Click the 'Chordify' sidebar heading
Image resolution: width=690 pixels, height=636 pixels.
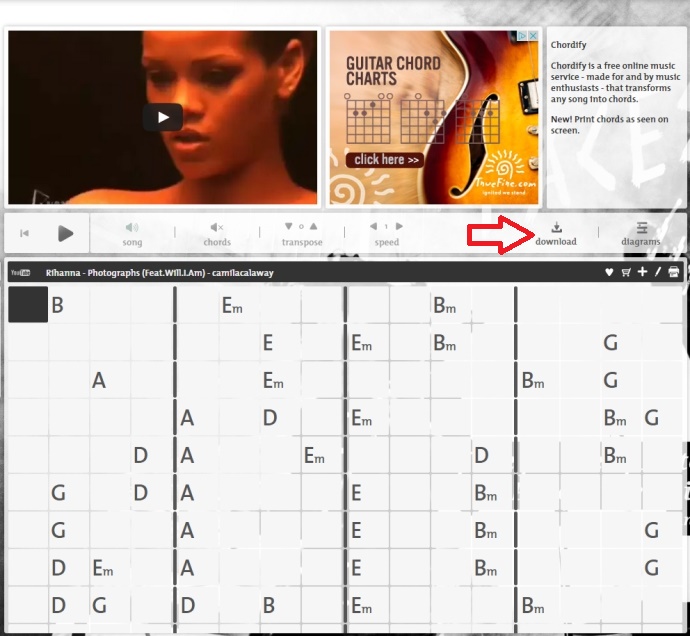(569, 45)
